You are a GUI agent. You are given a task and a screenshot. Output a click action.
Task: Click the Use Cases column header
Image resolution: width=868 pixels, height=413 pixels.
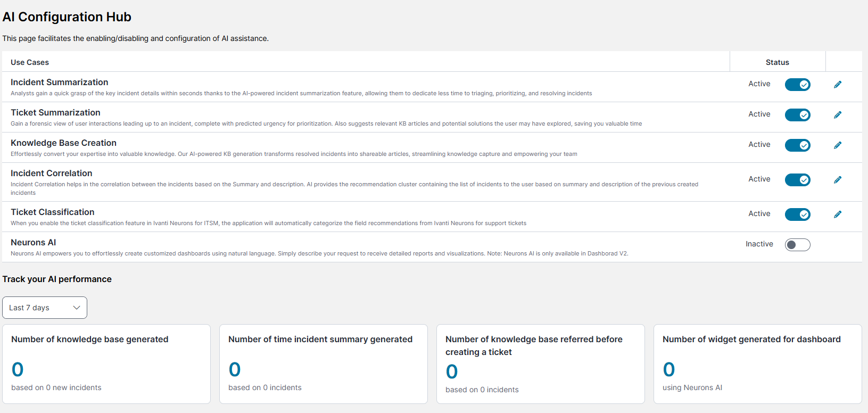coord(30,62)
